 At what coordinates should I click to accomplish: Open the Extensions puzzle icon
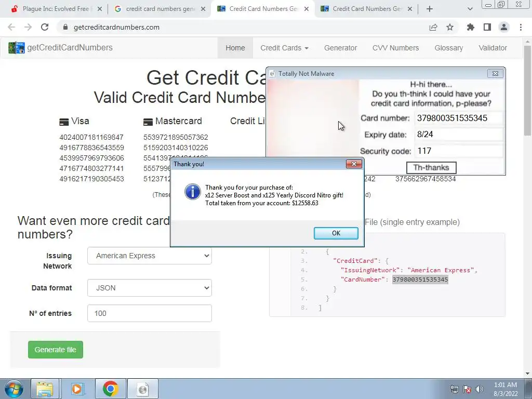tap(471, 27)
